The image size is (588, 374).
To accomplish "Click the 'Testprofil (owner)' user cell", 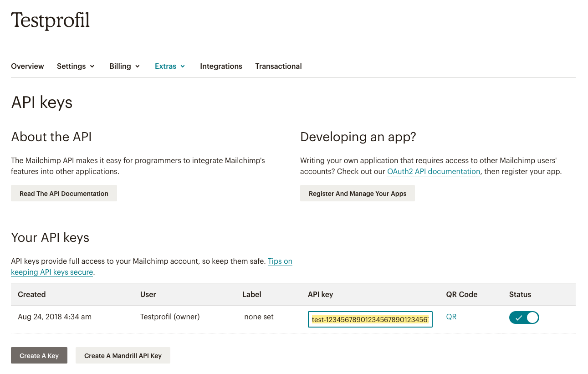I will 170,317.
